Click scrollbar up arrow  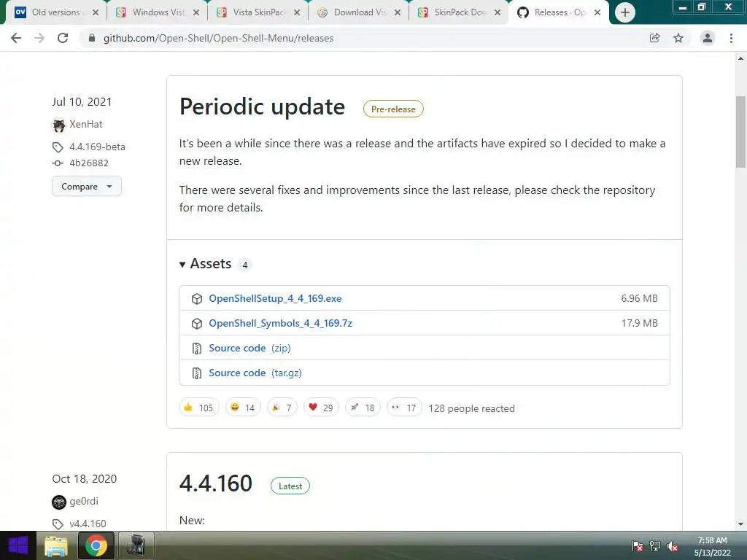(740, 58)
